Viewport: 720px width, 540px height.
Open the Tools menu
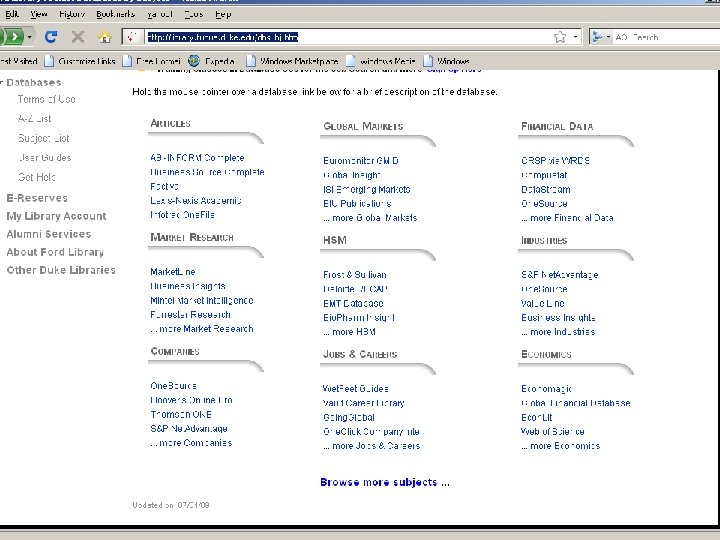(194, 14)
